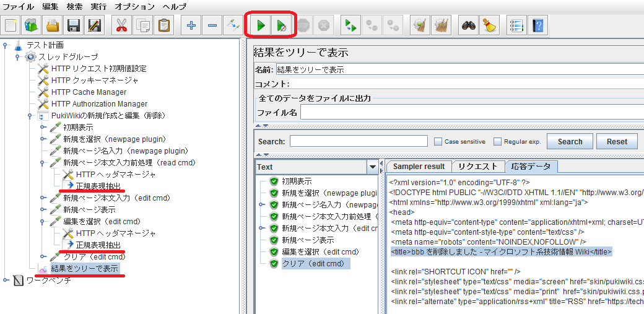Switch to the Sampler result tab
This screenshot has height=314, width=644.
(x=419, y=166)
